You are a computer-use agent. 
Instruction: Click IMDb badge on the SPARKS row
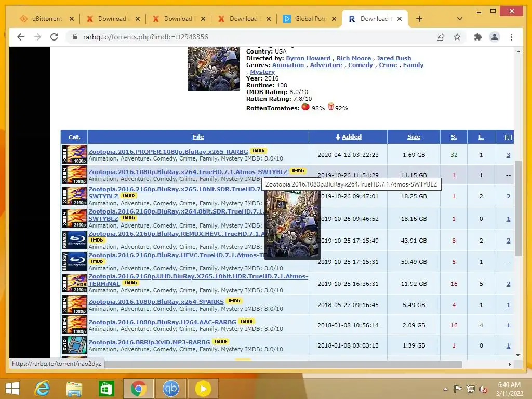tap(234, 301)
